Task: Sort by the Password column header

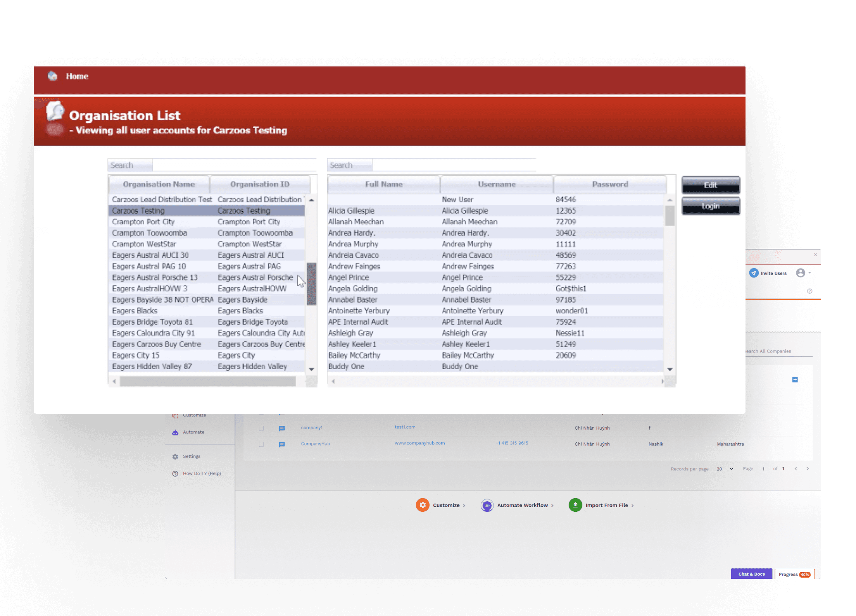Action: pos(610,184)
